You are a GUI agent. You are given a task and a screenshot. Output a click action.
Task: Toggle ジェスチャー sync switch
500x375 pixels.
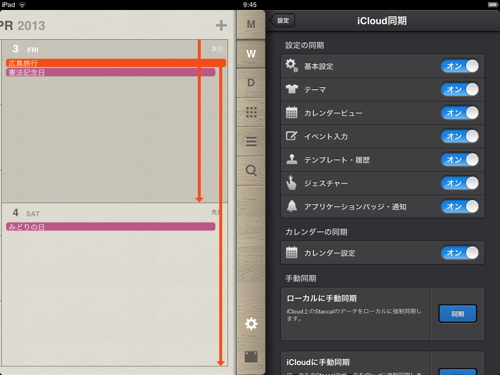tap(460, 183)
